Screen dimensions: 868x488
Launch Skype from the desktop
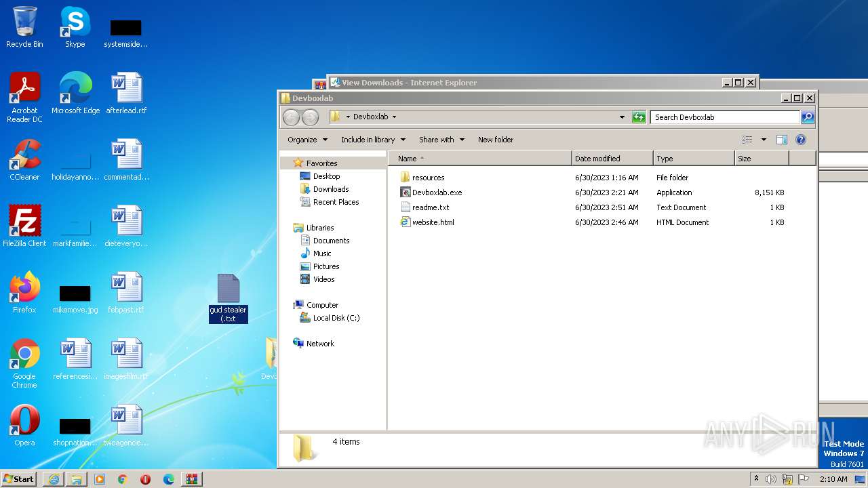75,27
